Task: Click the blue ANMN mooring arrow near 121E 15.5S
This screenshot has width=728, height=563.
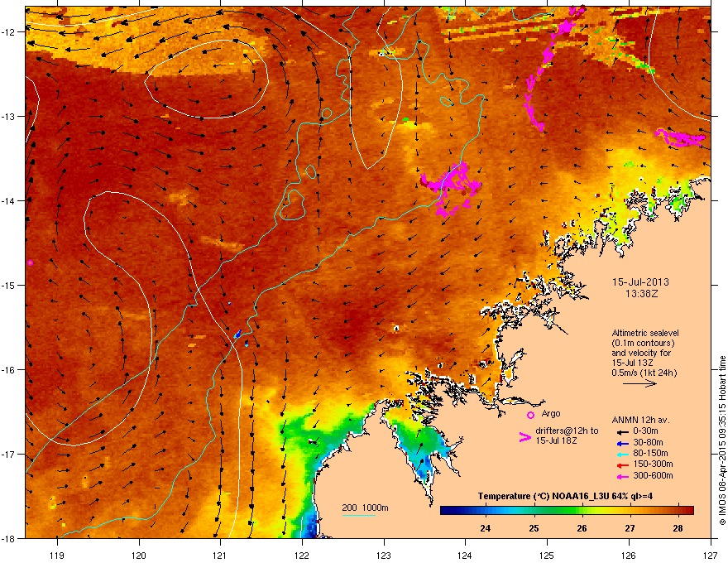Action: 237,334
